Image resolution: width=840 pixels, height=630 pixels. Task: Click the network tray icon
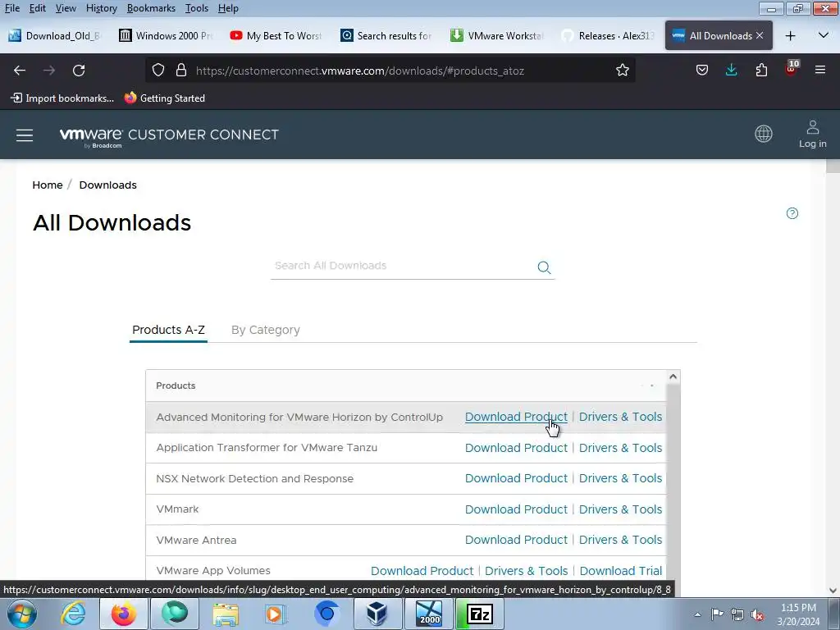tap(737, 614)
